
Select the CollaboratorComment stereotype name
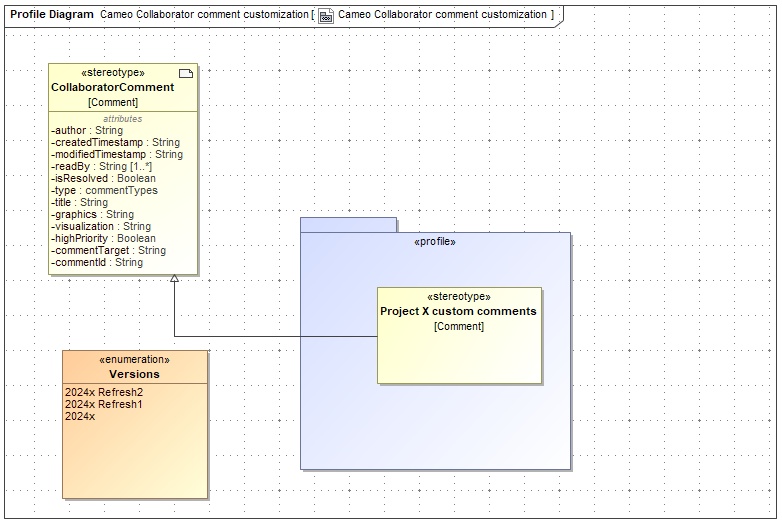112,88
